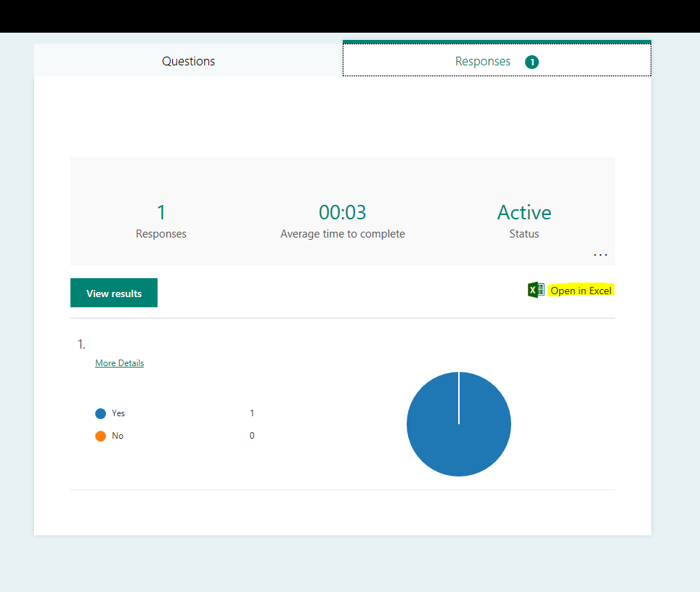Click the Average time to complete label
Viewport: 700px width, 592px height.
343,234
